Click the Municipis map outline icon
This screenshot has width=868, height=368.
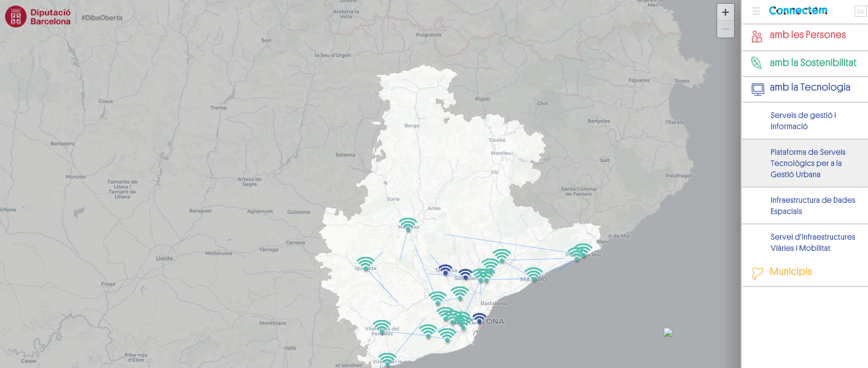coord(757,273)
